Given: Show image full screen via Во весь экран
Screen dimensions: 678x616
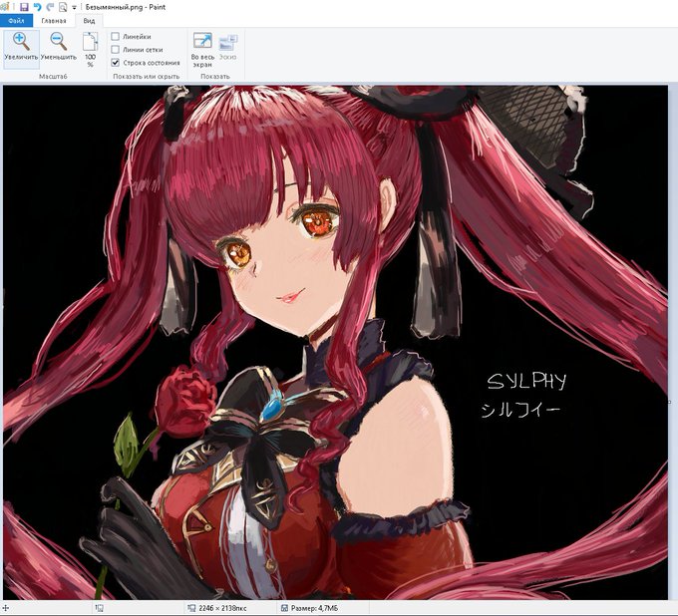Looking at the screenshot, I should coord(202,50).
